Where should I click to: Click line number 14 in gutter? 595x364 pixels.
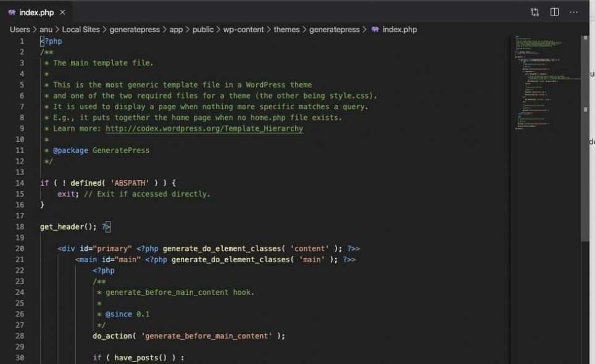click(21, 183)
